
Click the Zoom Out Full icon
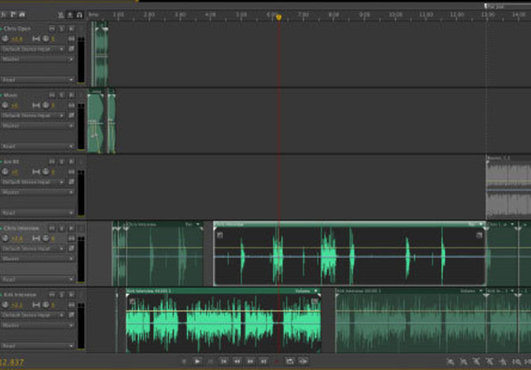tap(503, 362)
